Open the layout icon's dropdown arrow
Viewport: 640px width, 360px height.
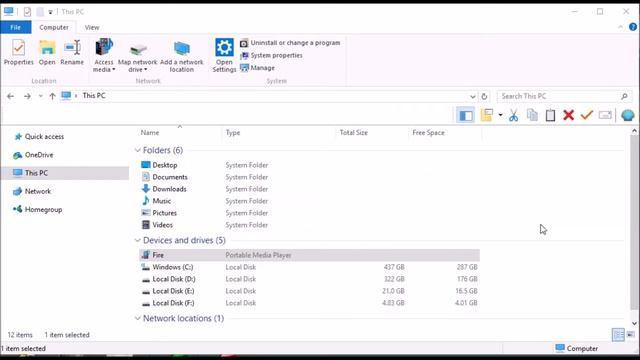pyautogui.click(x=500, y=116)
